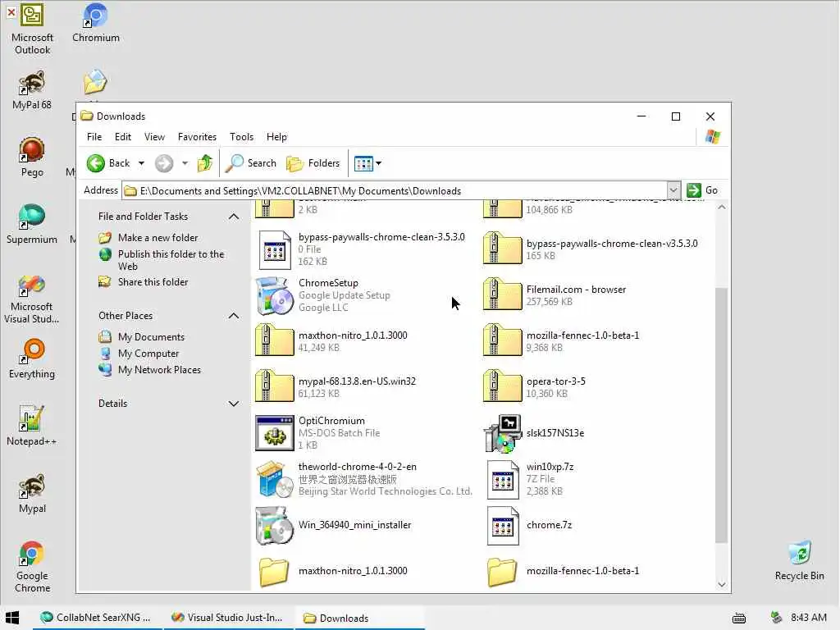The width and height of the screenshot is (840, 630).
Task: Select theworld-chrome-4-0-2-en installer icon
Action: point(274,479)
